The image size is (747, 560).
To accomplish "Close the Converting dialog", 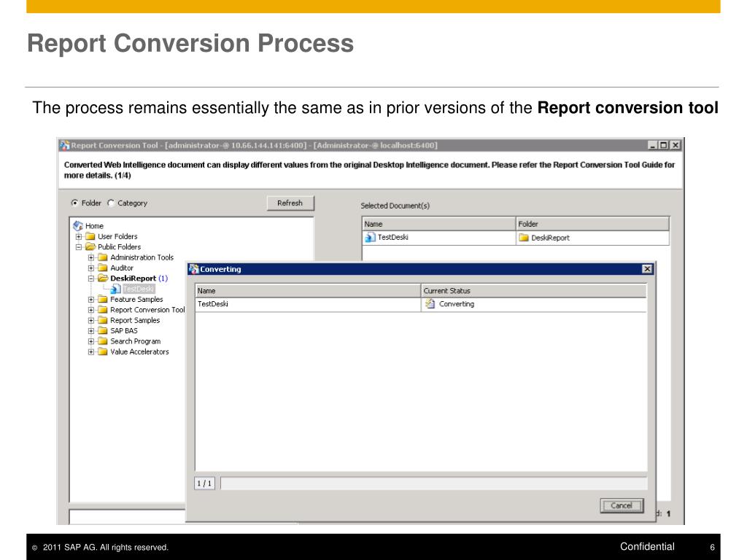I will click(x=647, y=269).
